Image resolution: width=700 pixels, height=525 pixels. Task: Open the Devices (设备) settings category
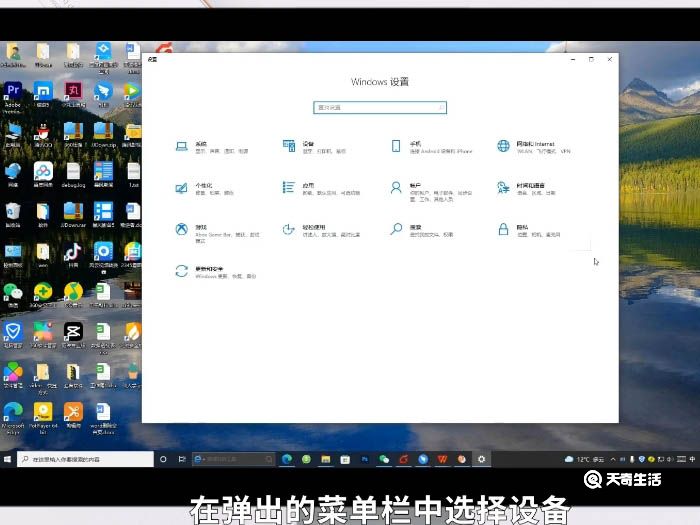(315, 147)
